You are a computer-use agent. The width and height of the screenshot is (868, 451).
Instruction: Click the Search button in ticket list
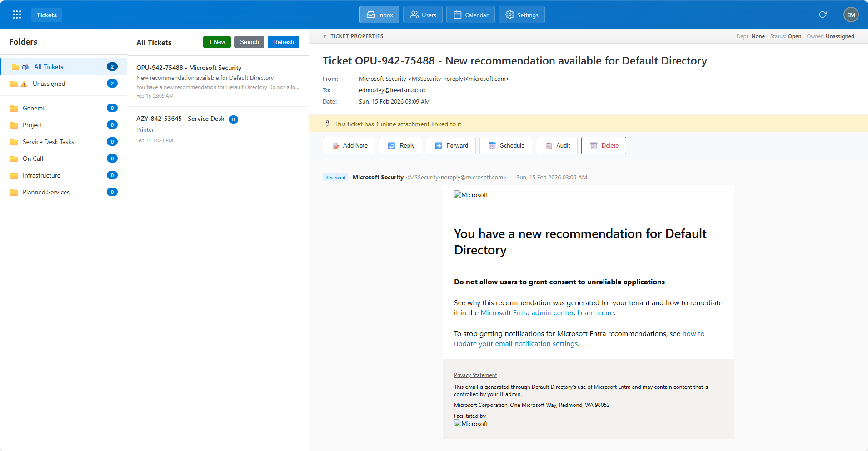click(x=249, y=42)
